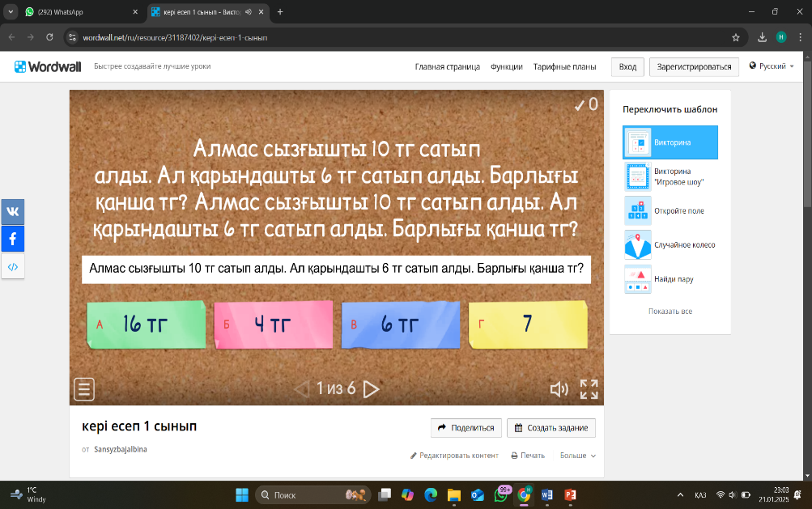Open Outlook from taskbar
This screenshot has height=509, width=812.
(478, 495)
